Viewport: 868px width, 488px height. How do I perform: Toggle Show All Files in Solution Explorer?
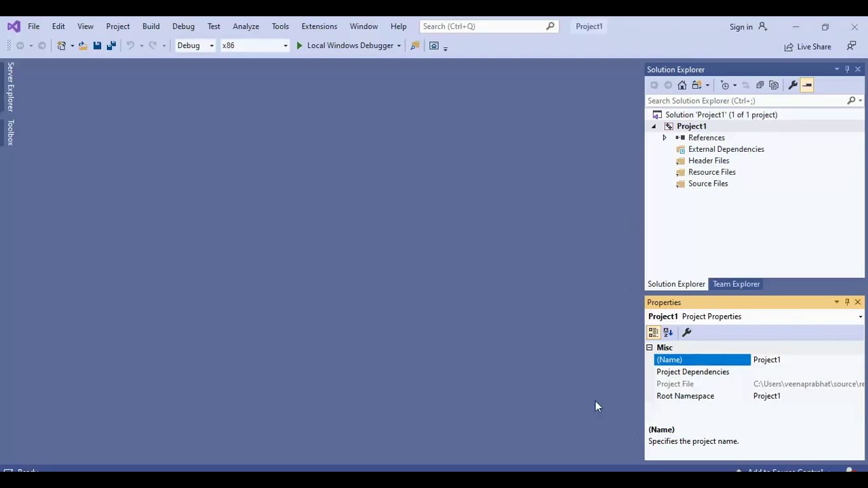click(x=774, y=85)
